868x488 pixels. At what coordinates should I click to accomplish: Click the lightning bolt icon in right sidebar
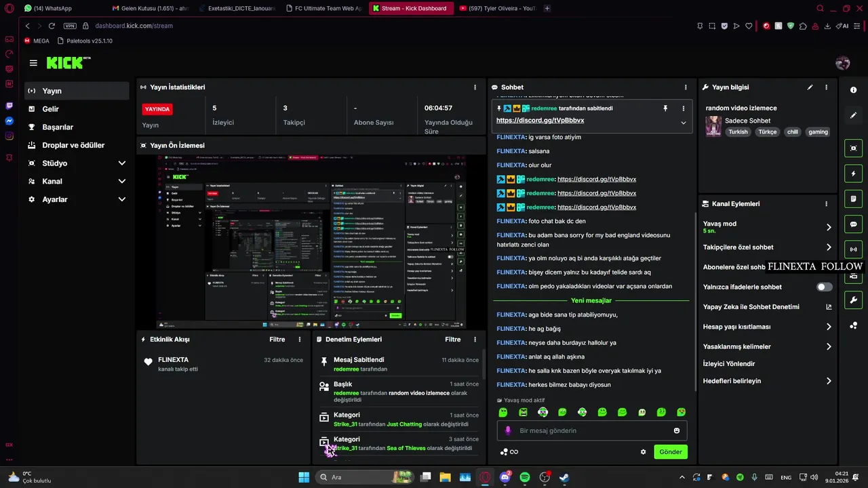click(853, 174)
